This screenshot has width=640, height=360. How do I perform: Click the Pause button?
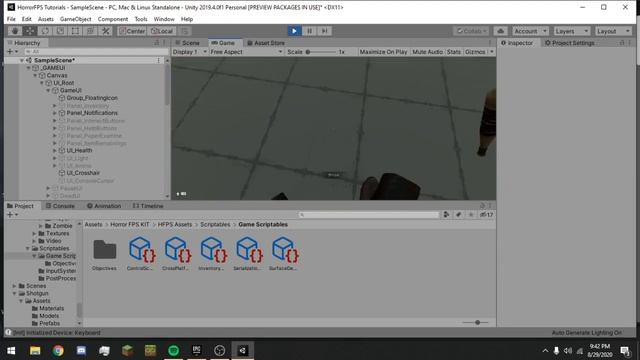pyautogui.click(x=309, y=31)
